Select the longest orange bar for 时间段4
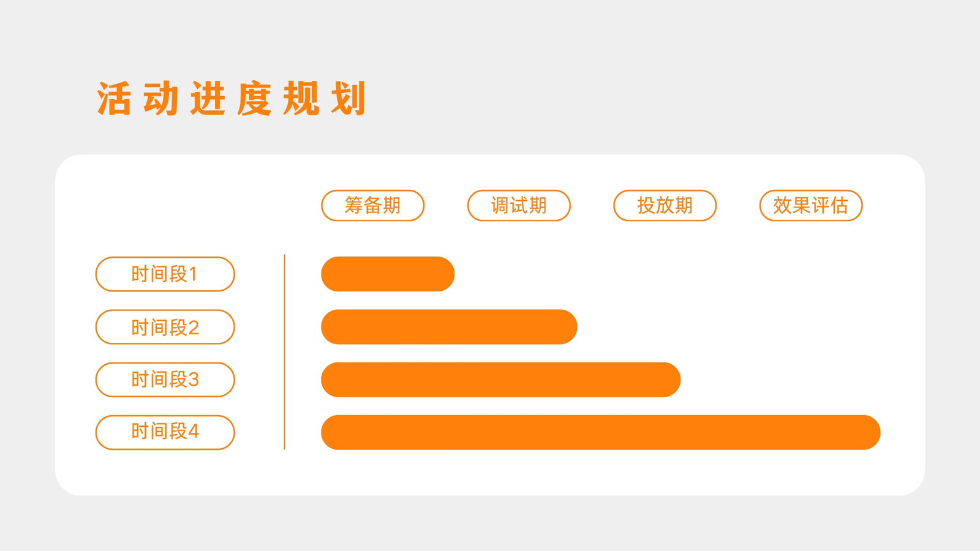This screenshot has width=980, height=551. pyautogui.click(x=601, y=432)
